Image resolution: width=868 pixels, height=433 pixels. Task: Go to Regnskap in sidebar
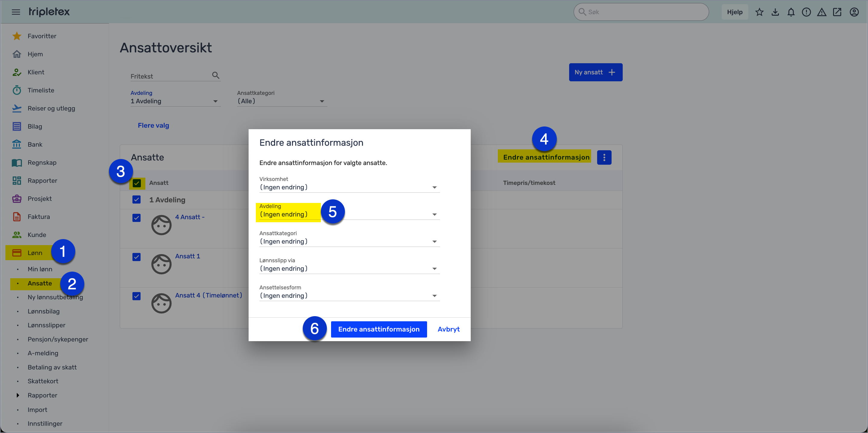point(42,163)
